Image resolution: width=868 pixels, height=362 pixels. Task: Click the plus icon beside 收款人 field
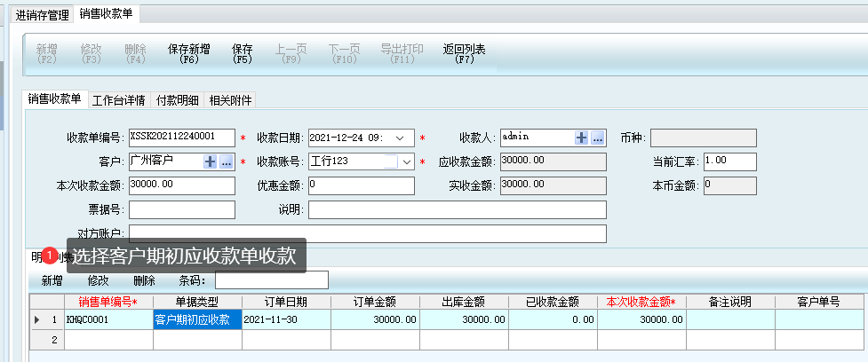(582, 138)
